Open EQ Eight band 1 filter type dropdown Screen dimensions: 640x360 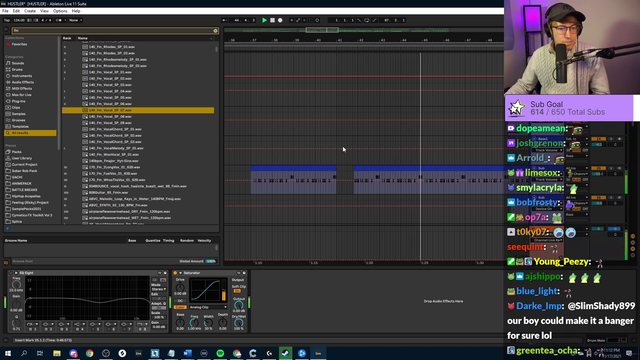click(x=32, y=324)
